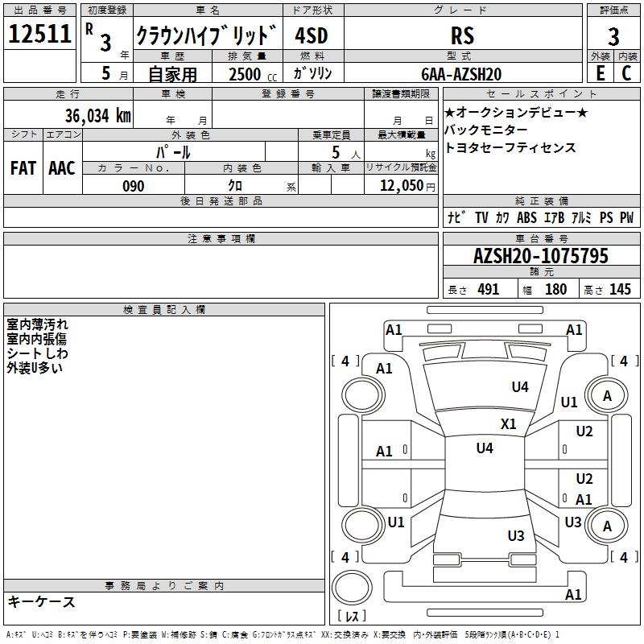Click the top-right wheel circle marked A
This screenshot has width=644, height=644.
pyautogui.click(x=607, y=395)
